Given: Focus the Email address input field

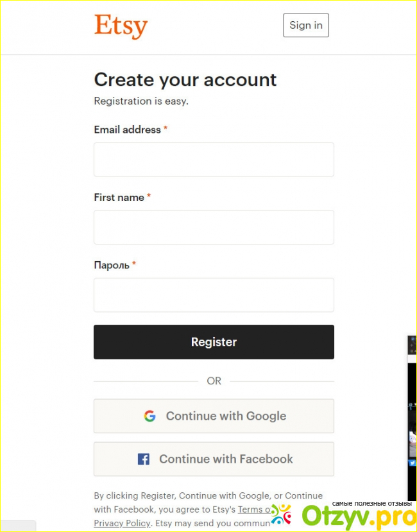Looking at the screenshot, I should (x=214, y=159).
